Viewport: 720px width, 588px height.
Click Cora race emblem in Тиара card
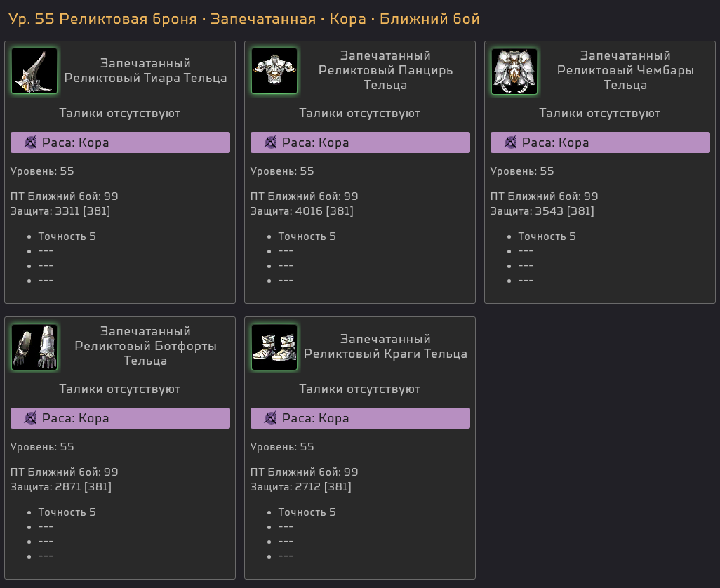(x=31, y=142)
